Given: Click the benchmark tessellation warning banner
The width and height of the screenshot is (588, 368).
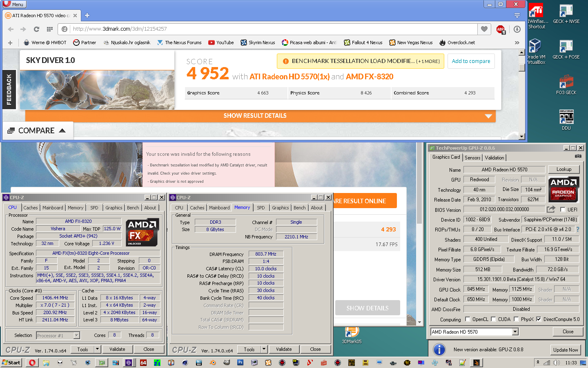Looking at the screenshot, I should point(360,61).
